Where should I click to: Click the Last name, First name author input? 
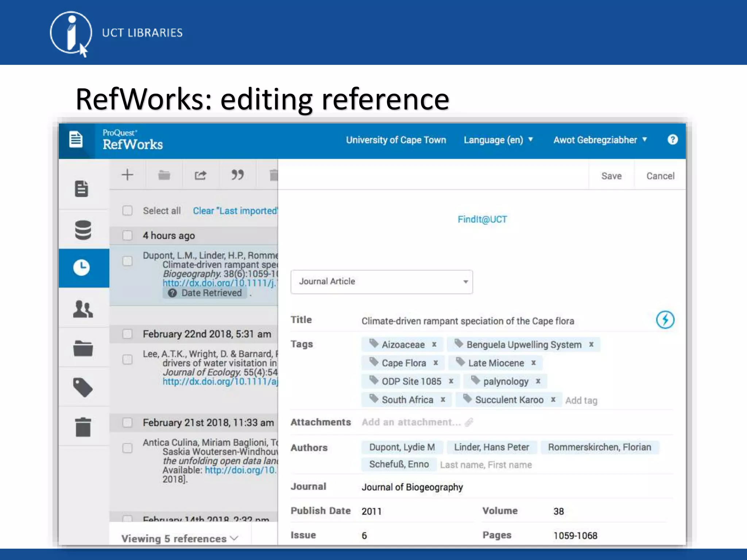[486, 465]
